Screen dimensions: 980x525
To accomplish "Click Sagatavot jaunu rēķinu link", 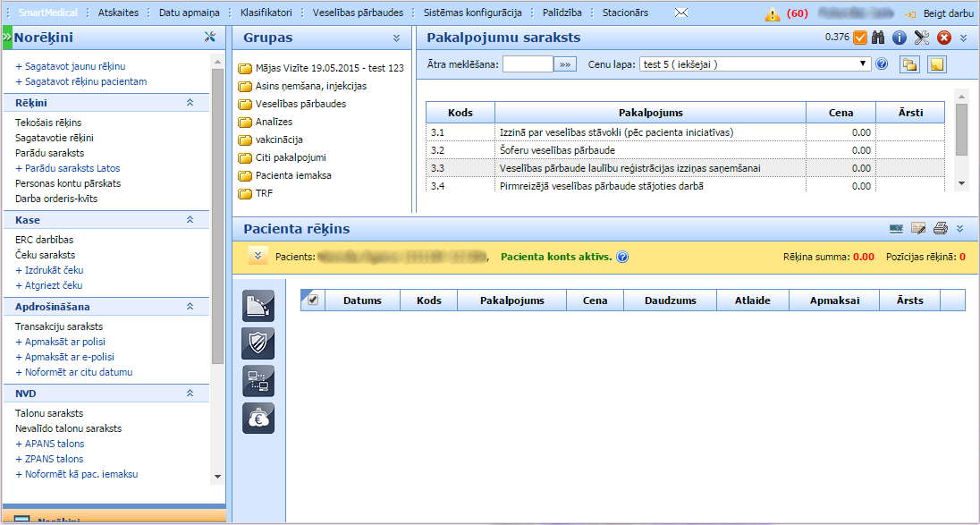I will [x=70, y=67].
